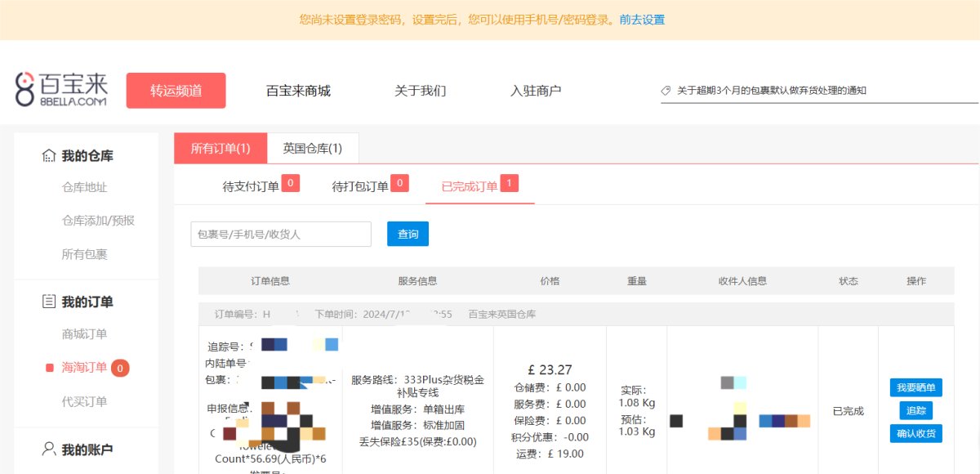The height and width of the screenshot is (474, 980).
Task: Select the 已完成订单 sub-tab
Action: [x=470, y=186]
